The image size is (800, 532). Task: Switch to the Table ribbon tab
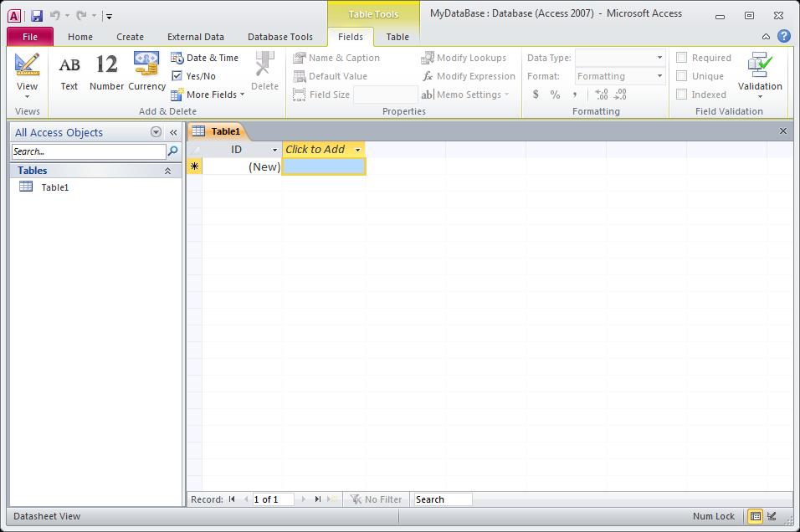coord(397,37)
